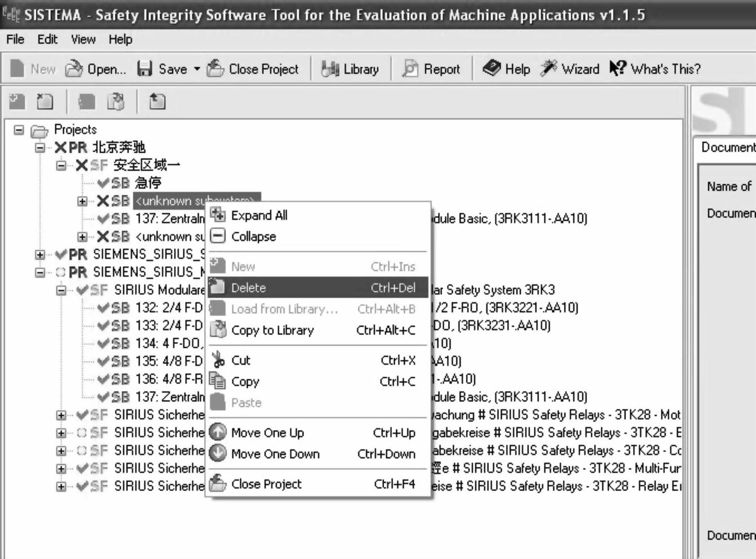Viewport: 756px width, 559px height.
Task: Select Cut in the context menu
Action: point(318,360)
